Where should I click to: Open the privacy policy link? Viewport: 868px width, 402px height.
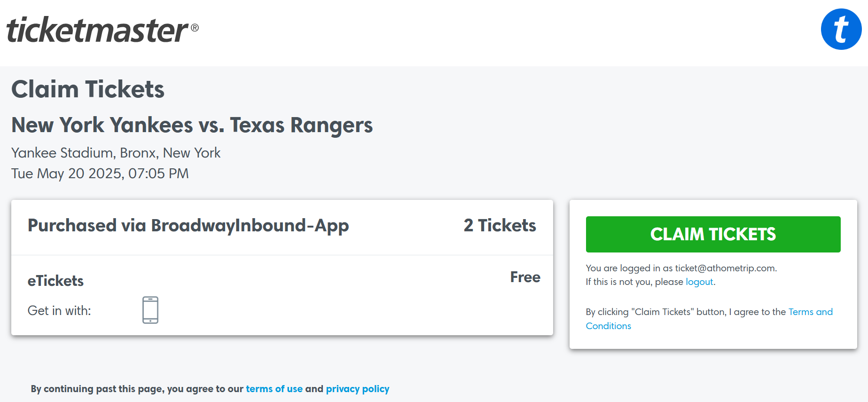click(357, 389)
